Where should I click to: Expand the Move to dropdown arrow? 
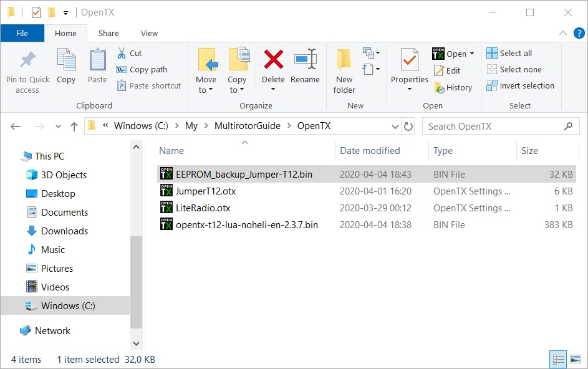pos(211,89)
